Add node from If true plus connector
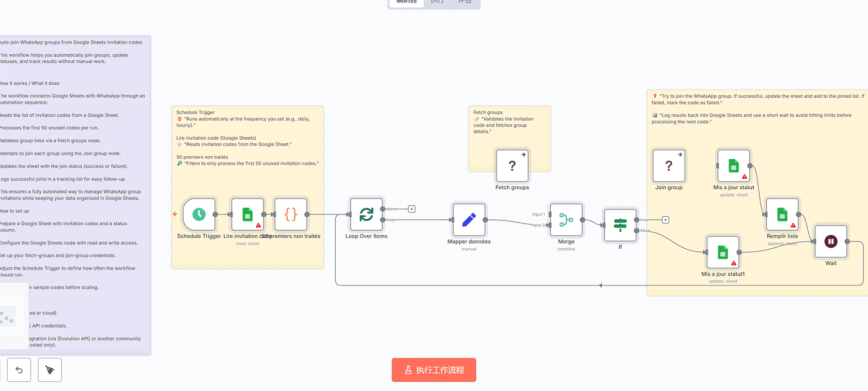The width and height of the screenshot is (868, 391). 665,220
